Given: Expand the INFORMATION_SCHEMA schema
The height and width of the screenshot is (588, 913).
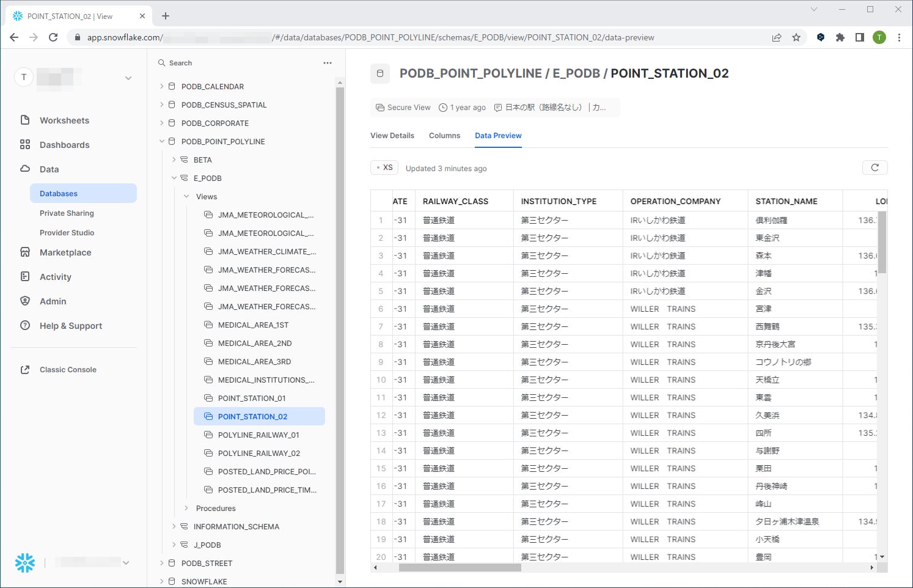Looking at the screenshot, I should 174,526.
